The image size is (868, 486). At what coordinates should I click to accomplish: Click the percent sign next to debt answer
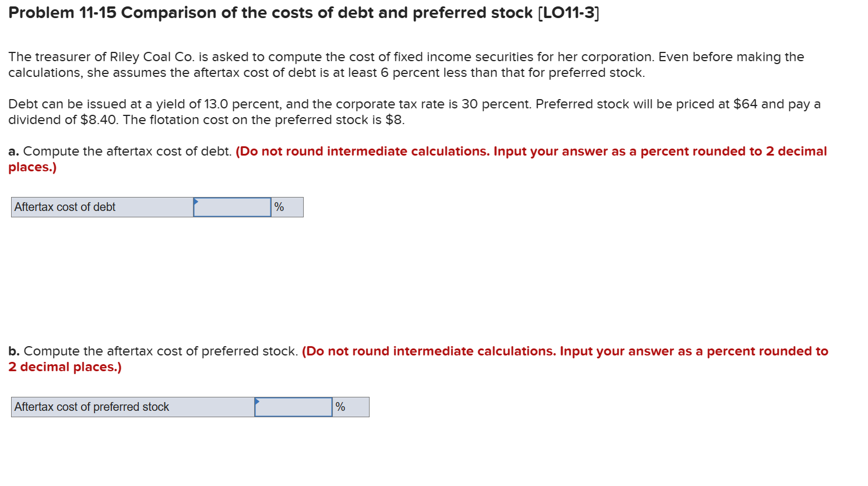[x=280, y=207]
